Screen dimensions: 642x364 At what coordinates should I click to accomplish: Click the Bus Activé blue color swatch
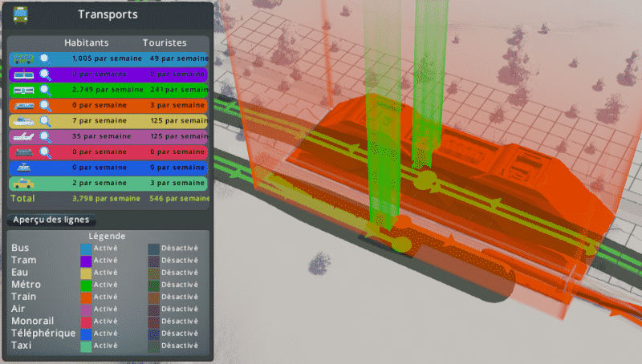click(86, 249)
